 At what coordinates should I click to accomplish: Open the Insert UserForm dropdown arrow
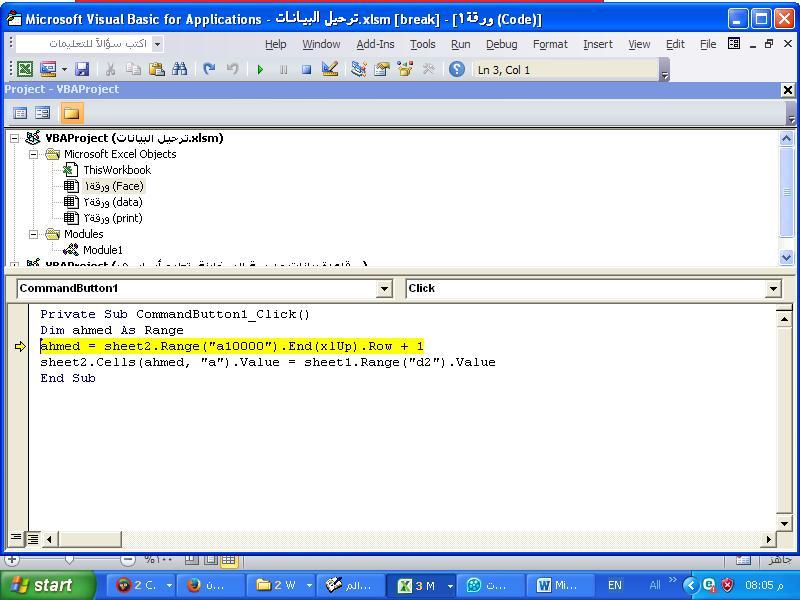64,69
